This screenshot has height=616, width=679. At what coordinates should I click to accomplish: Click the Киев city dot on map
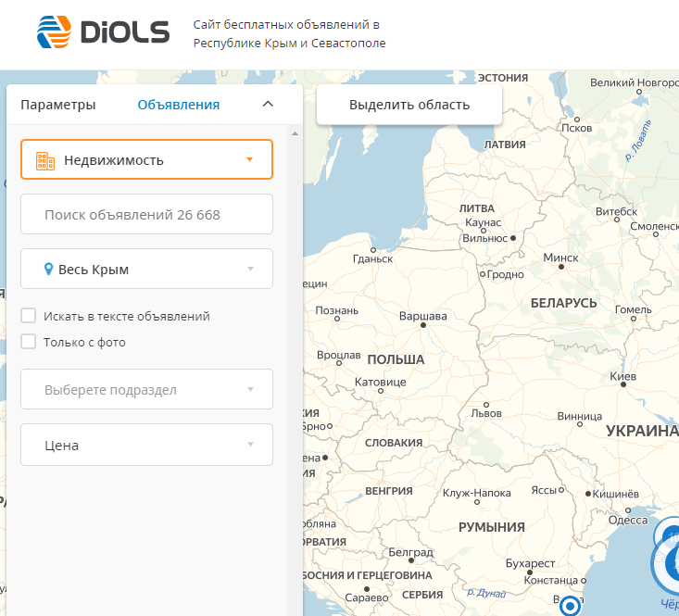point(623,383)
